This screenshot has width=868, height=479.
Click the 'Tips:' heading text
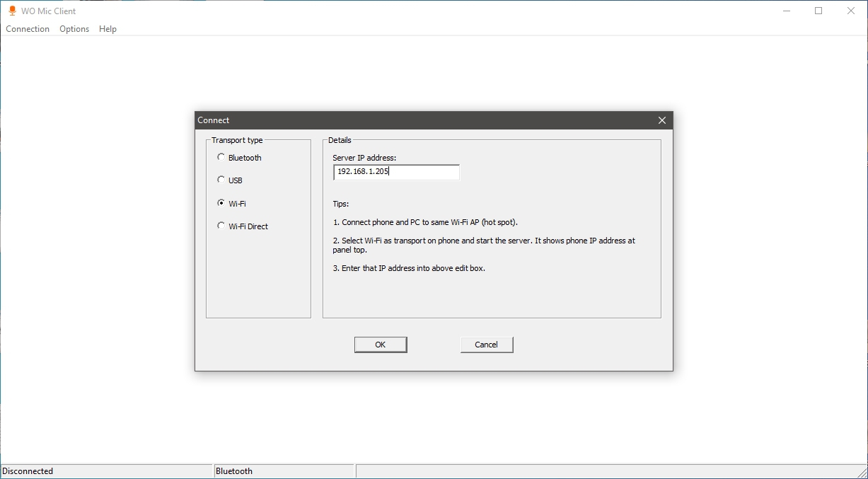point(341,204)
